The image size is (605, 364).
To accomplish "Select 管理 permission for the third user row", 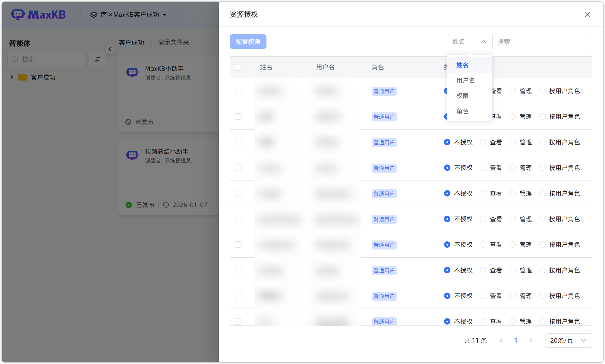I will click(x=512, y=142).
